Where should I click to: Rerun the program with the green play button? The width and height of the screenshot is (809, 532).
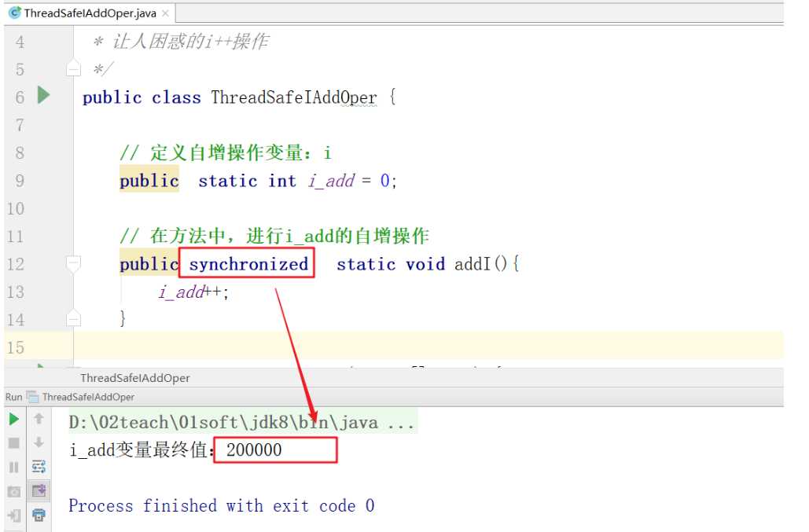(14, 419)
